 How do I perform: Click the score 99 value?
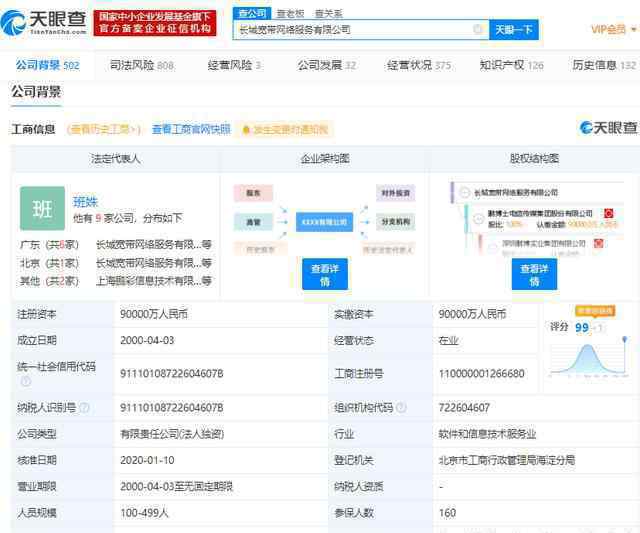click(x=582, y=327)
